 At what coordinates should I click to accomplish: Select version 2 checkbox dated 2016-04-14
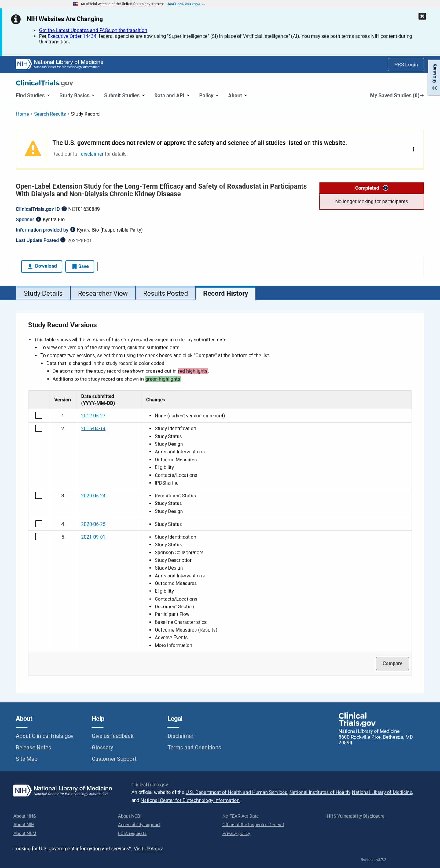[x=39, y=428]
